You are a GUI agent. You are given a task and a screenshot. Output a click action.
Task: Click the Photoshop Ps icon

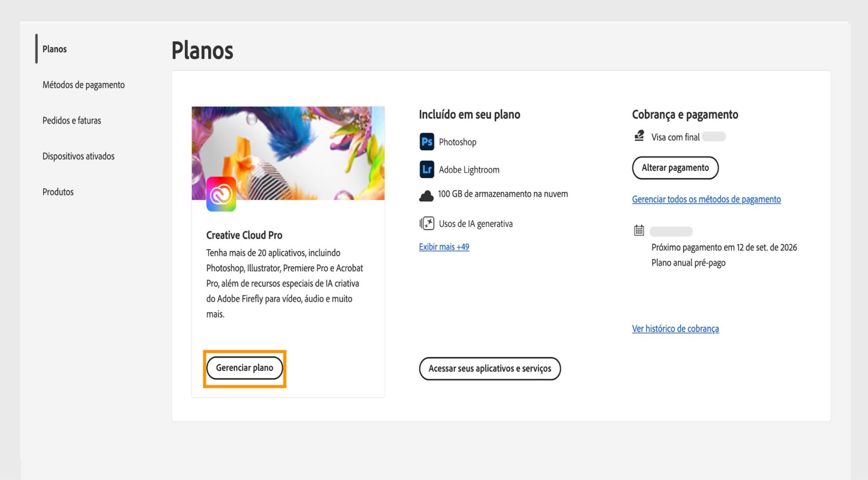(426, 142)
